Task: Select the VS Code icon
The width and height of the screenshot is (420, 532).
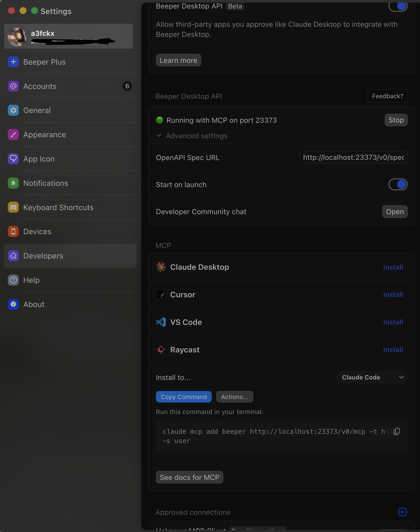Action: [161, 322]
